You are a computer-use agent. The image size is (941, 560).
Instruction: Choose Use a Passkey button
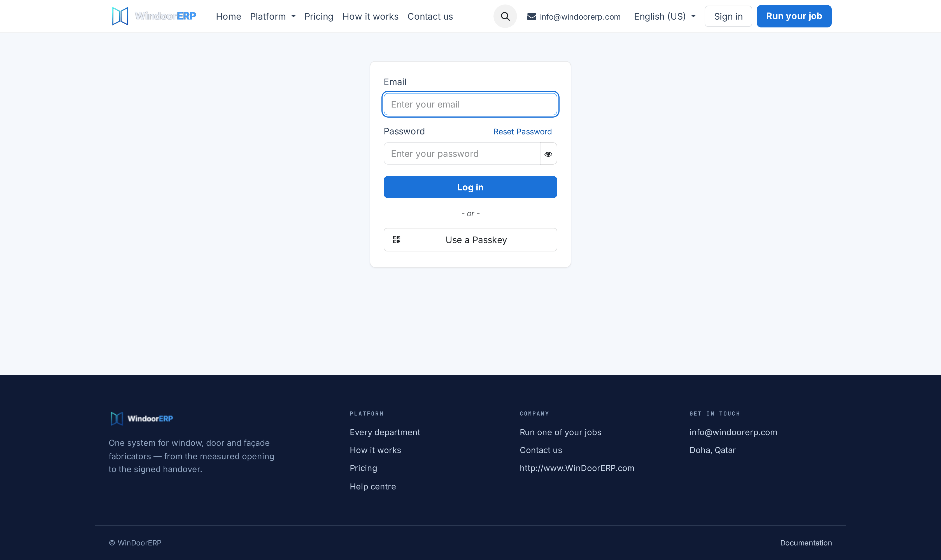pyautogui.click(x=470, y=240)
